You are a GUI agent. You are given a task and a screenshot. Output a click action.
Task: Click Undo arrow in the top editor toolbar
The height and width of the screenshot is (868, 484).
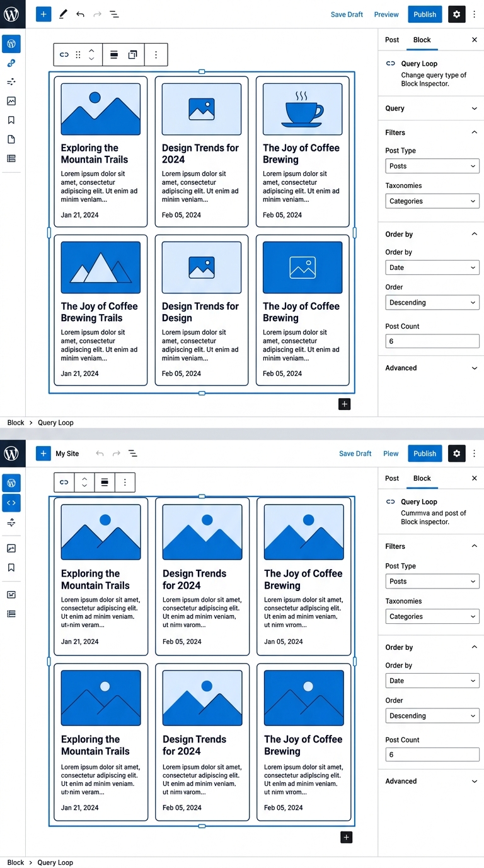click(80, 14)
